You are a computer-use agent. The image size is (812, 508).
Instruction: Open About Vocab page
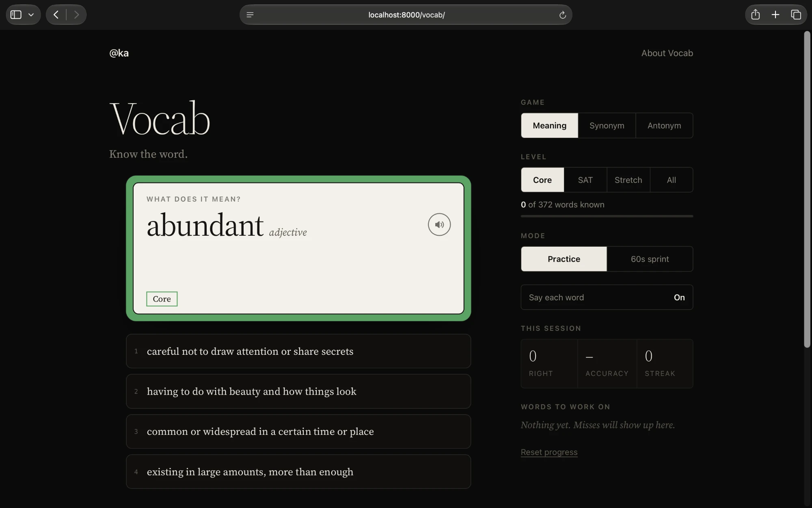[x=667, y=53]
